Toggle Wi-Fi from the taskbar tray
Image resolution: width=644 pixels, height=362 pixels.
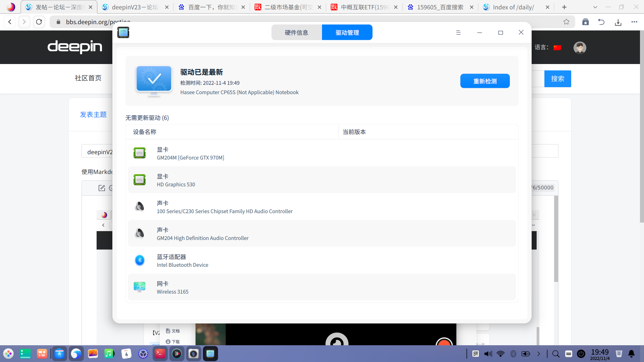point(500,354)
